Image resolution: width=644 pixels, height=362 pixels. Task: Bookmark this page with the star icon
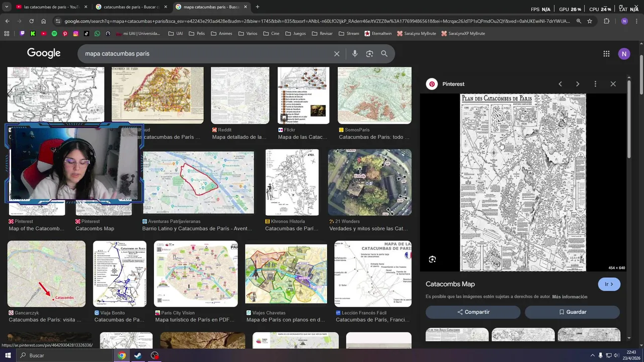(590, 21)
